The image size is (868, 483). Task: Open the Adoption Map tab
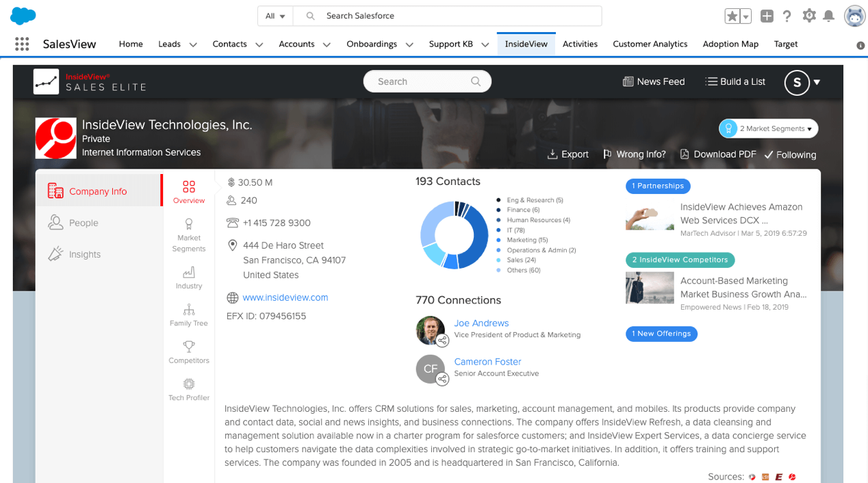click(730, 44)
